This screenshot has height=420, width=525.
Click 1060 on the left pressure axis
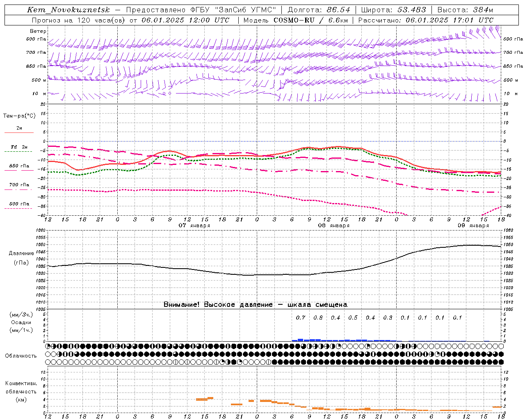tap(40, 231)
